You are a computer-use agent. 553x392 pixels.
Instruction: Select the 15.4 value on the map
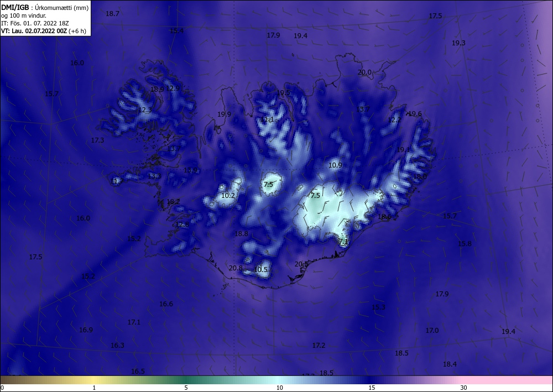tap(177, 30)
